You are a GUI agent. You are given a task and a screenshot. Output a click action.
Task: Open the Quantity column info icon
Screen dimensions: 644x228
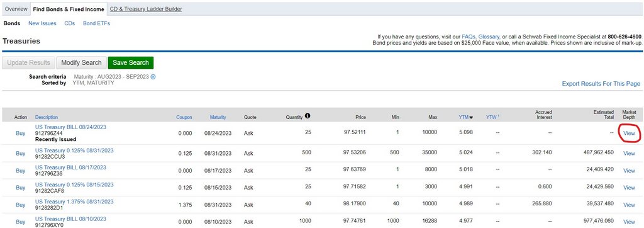coord(308,117)
